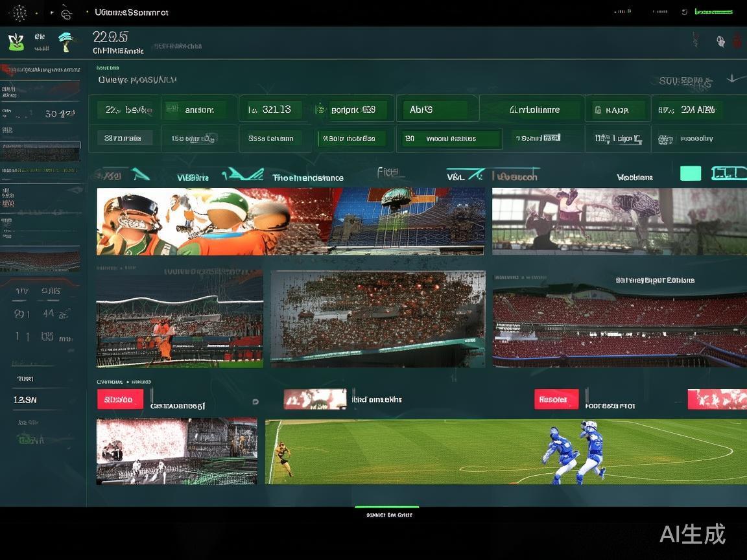
Task: Open the '32113' filter box
Action: point(274,110)
